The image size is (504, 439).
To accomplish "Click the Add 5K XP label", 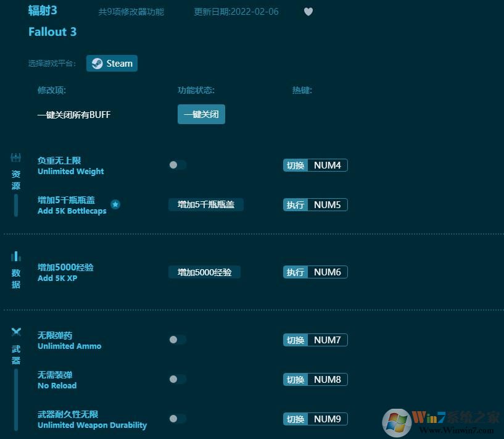I will [x=57, y=278].
